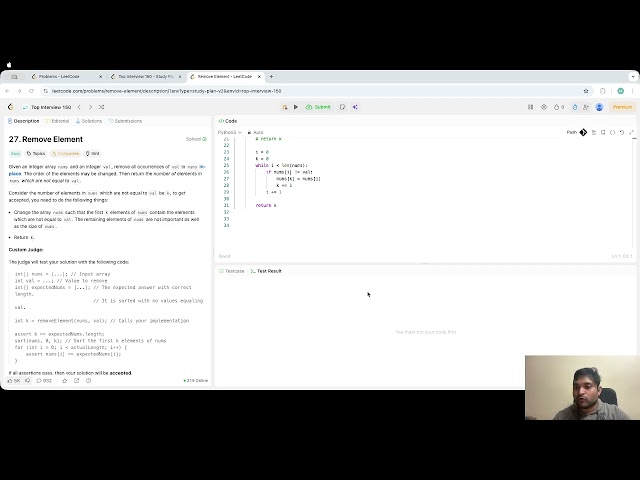
Task: Click the 27. Remove Element title
Action: tap(46, 139)
